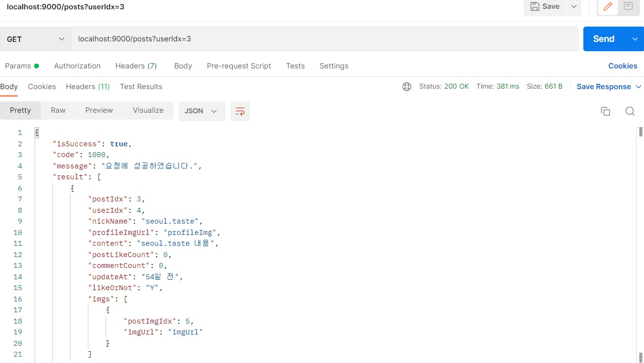The width and height of the screenshot is (644, 363).
Task: Expand the Save Response dropdown arrow
Action: tap(639, 87)
